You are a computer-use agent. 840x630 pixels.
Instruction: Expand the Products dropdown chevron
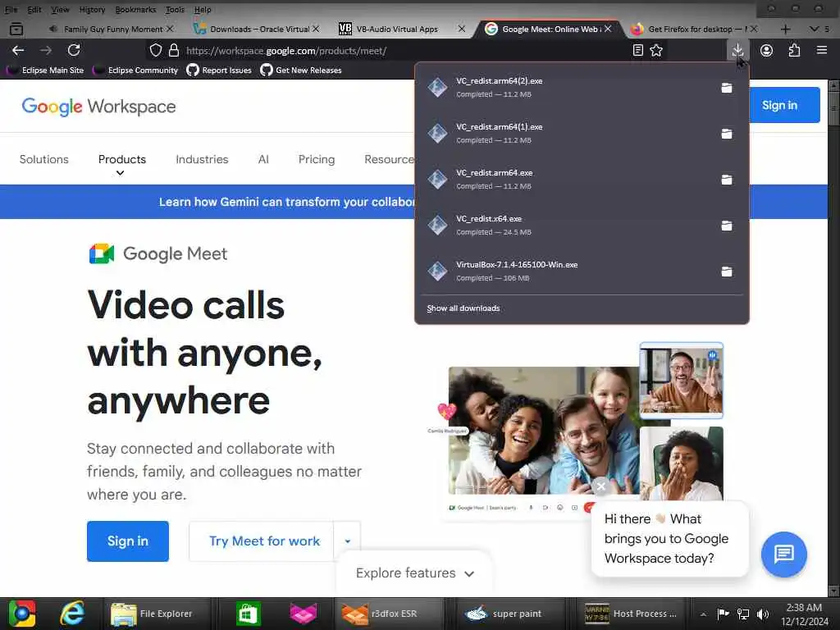point(120,172)
